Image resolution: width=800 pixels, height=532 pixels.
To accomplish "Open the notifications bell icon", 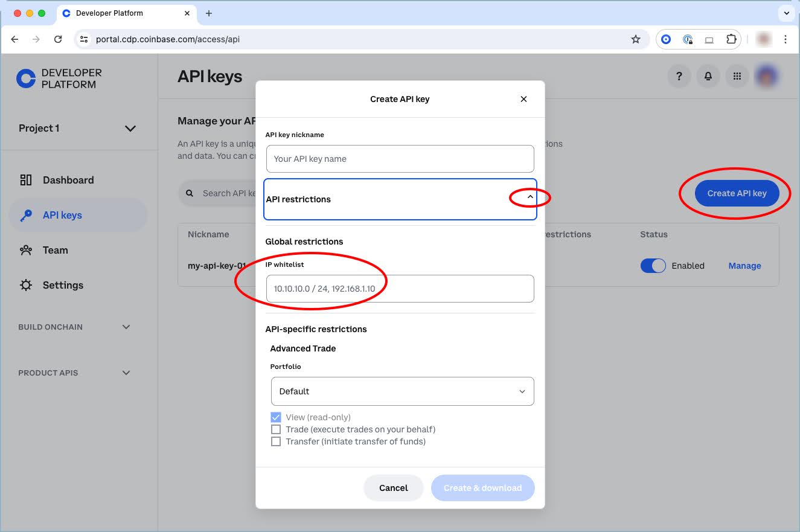I will [x=708, y=76].
